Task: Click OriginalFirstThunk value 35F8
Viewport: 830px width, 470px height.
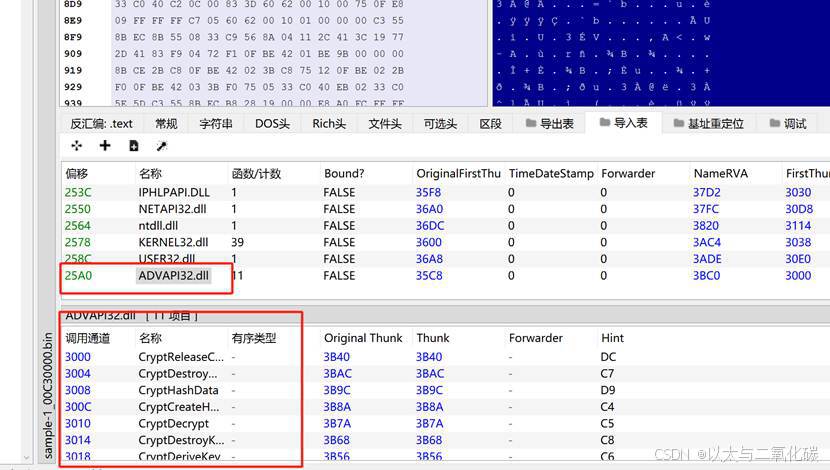Action: [428, 192]
